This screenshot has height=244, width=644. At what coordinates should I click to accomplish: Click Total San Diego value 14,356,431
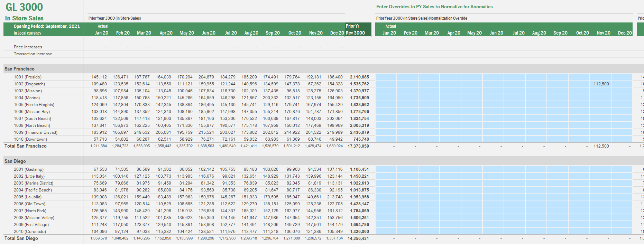click(358, 238)
